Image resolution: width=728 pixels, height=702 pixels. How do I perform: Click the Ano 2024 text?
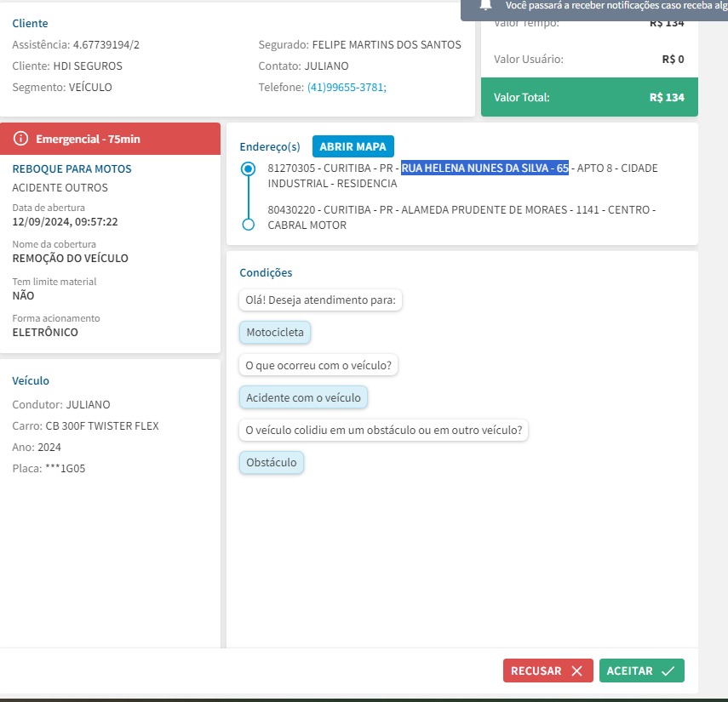(x=37, y=448)
